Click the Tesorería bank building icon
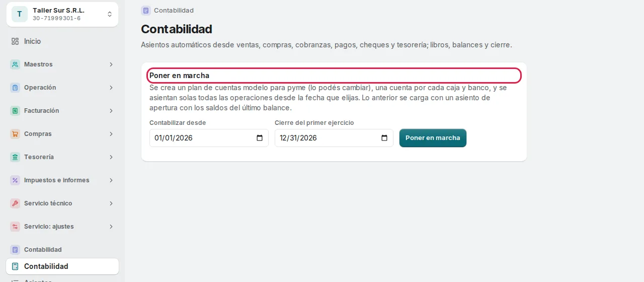This screenshot has height=282, width=644. pos(15,157)
